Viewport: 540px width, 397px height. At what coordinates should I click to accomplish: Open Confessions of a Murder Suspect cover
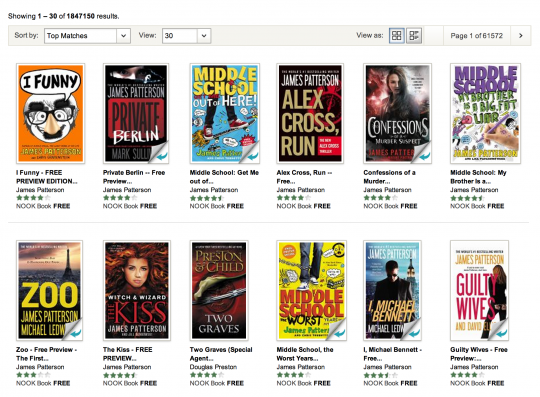pos(397,113)
